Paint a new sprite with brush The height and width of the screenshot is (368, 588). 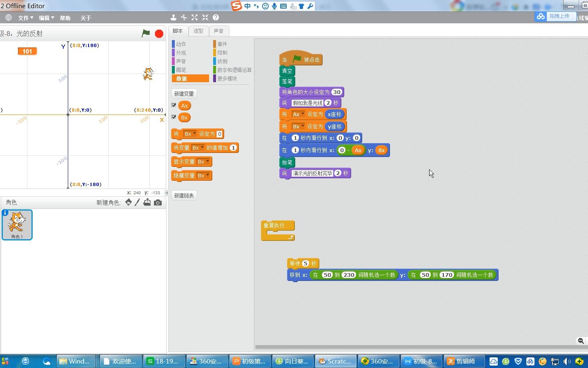point(137,202)
